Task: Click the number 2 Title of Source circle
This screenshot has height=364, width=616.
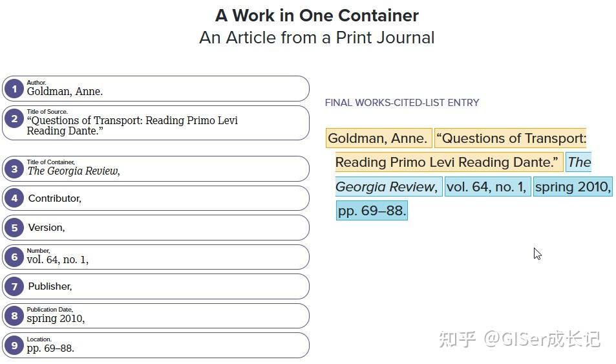Action: point(14,119)
